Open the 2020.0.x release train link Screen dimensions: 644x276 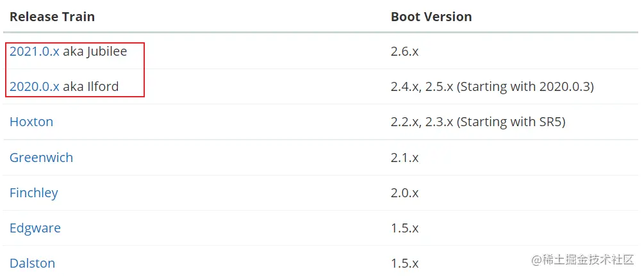(35, 86)
